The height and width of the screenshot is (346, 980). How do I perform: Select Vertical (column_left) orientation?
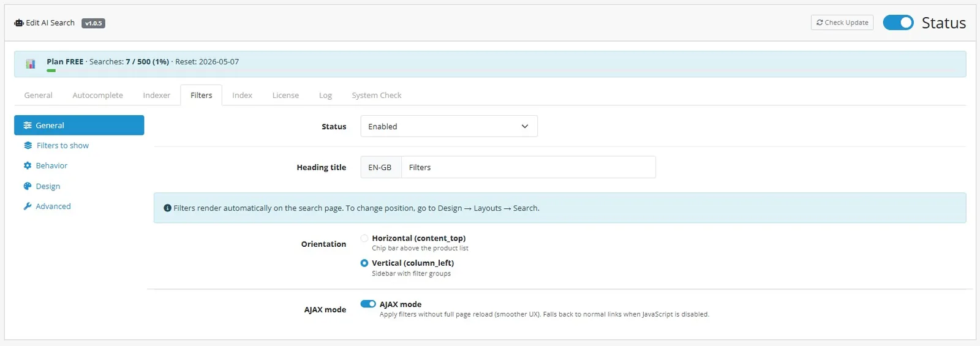[x=364, y=263]
